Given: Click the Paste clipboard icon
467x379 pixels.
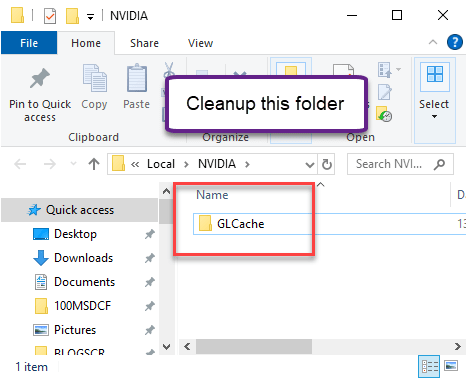Looking at the screenshot, I should point(137,78).
